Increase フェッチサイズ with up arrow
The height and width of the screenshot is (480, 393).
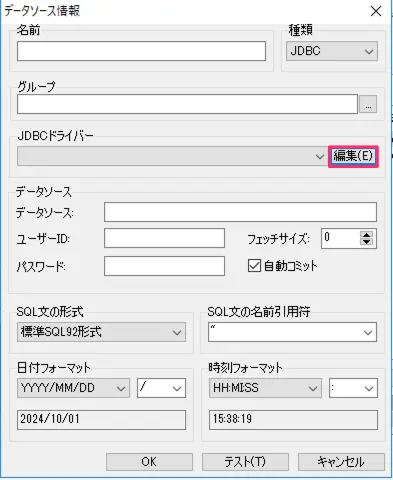tap(367, 234)
